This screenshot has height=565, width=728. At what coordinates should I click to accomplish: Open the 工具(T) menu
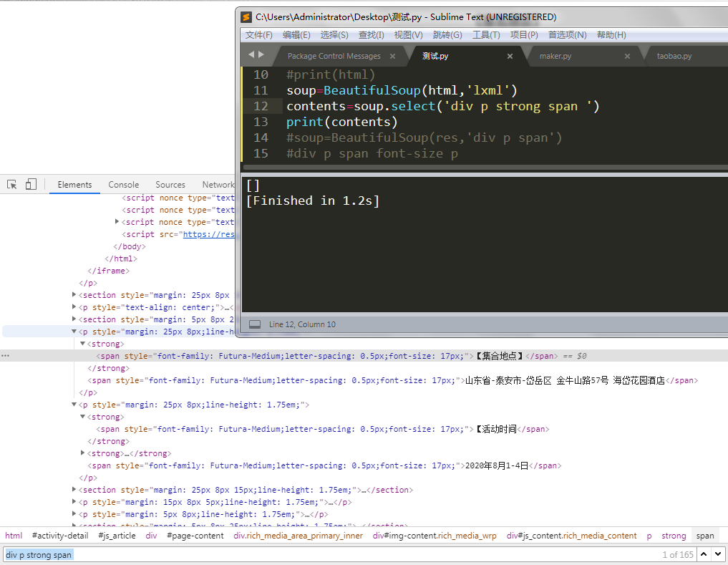pos(486,35)
